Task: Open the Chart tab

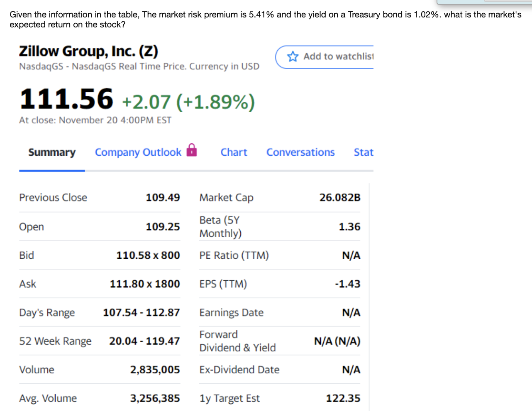Action: 234,152
